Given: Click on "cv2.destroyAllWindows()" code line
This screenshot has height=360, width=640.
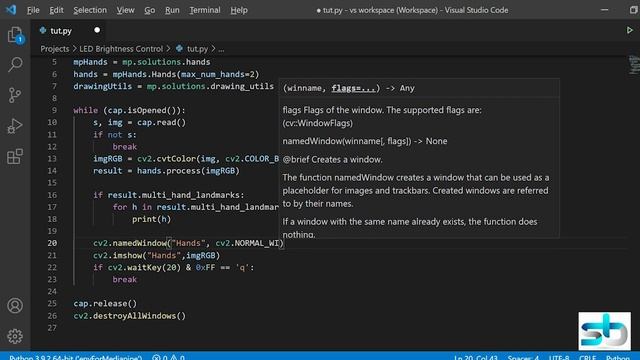Looking at the screenshot, I should [x=129, y=316].
